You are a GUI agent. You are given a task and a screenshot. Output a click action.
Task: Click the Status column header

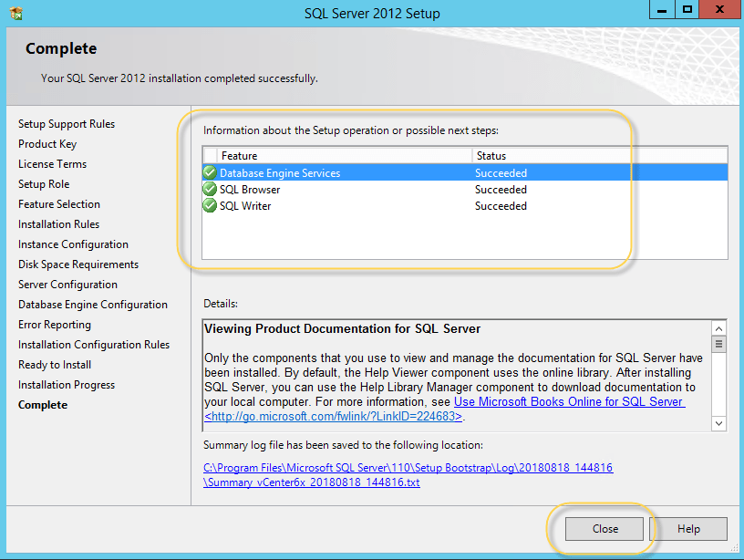[x=491, y=156]
